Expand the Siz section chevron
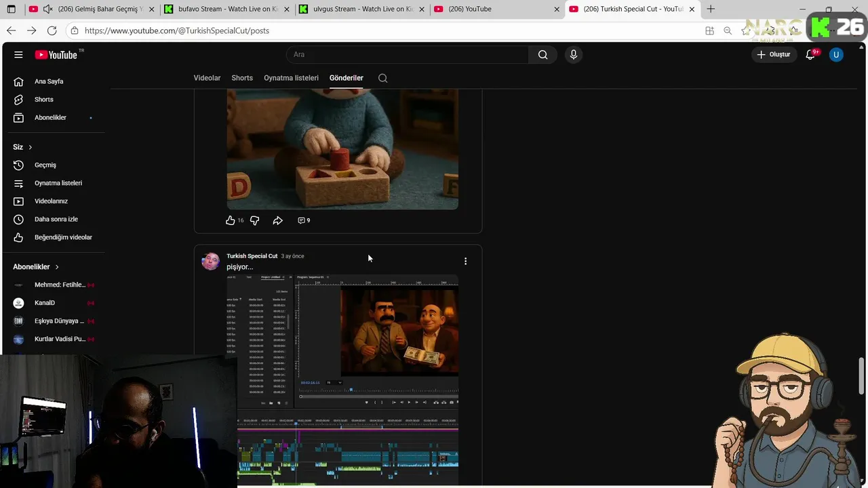Viewport: 868px width, 488px height. coord(30,147)
